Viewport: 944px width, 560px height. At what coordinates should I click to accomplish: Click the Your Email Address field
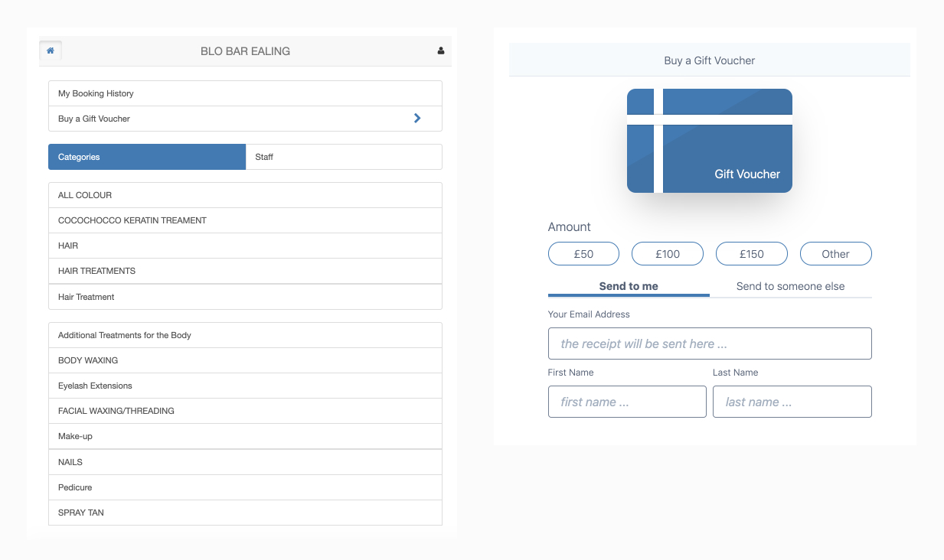pyautogui.click(x=710, y=343)
